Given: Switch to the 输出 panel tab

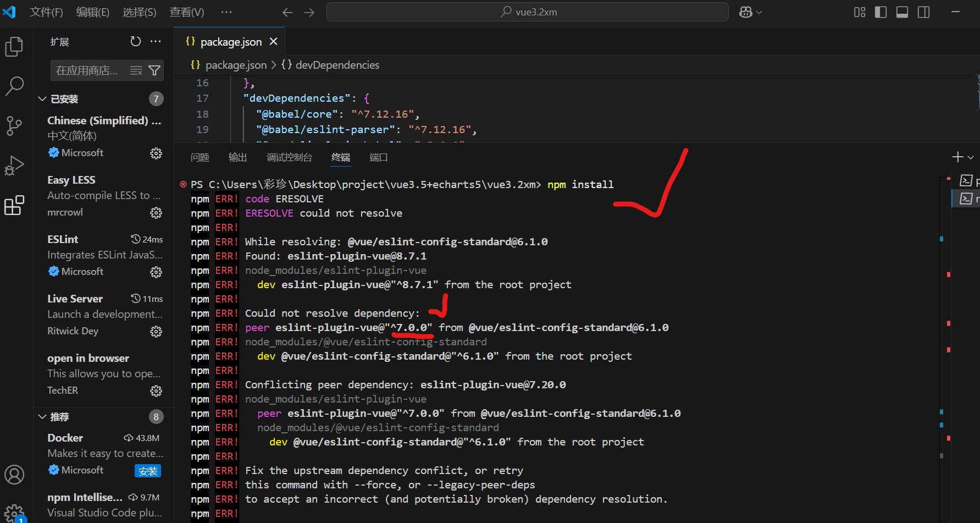Looking at the screenshot, I should pyautogui.click(x=237, y=157).
